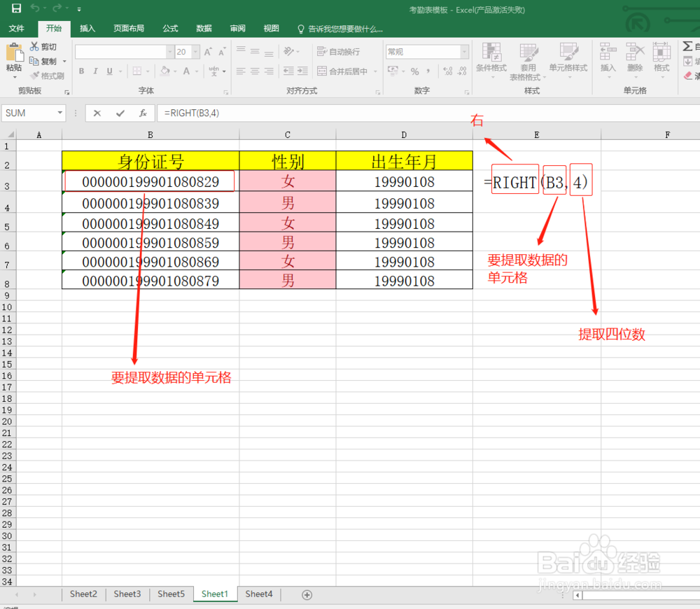The image size is (700, 609).
Task: Toggle bold formatting
Action: (x=81, y=71)
